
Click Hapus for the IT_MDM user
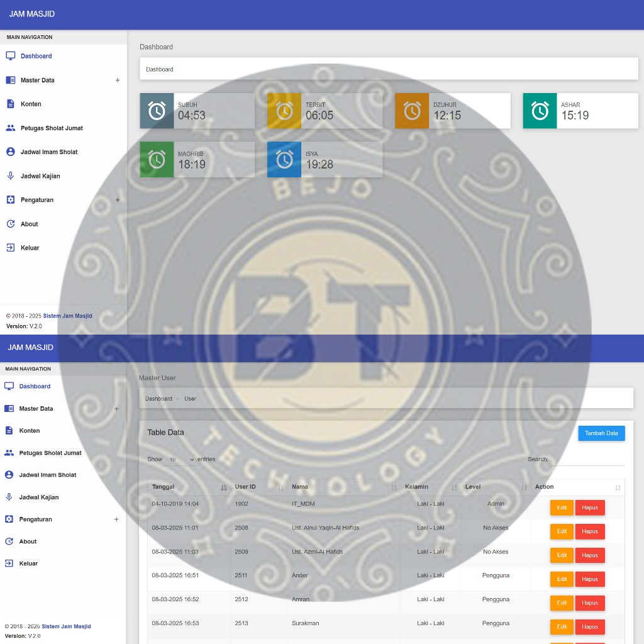tap(590, 508)
